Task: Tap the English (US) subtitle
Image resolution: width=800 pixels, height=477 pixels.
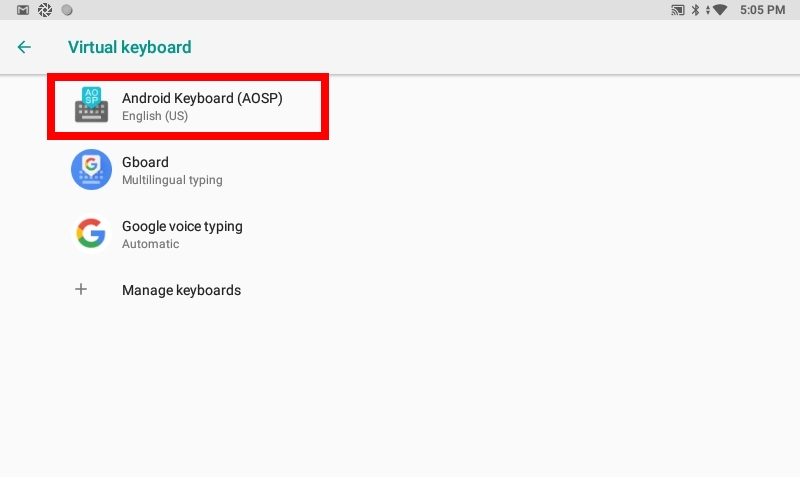Action: [x=155, y=116]
